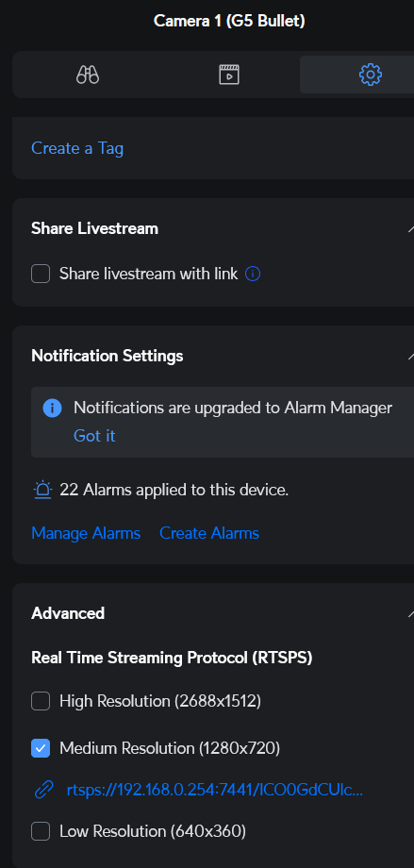Collapse the Share Livestream section
The height and width of the screenshot is (868, 414).
pos(410,228)
